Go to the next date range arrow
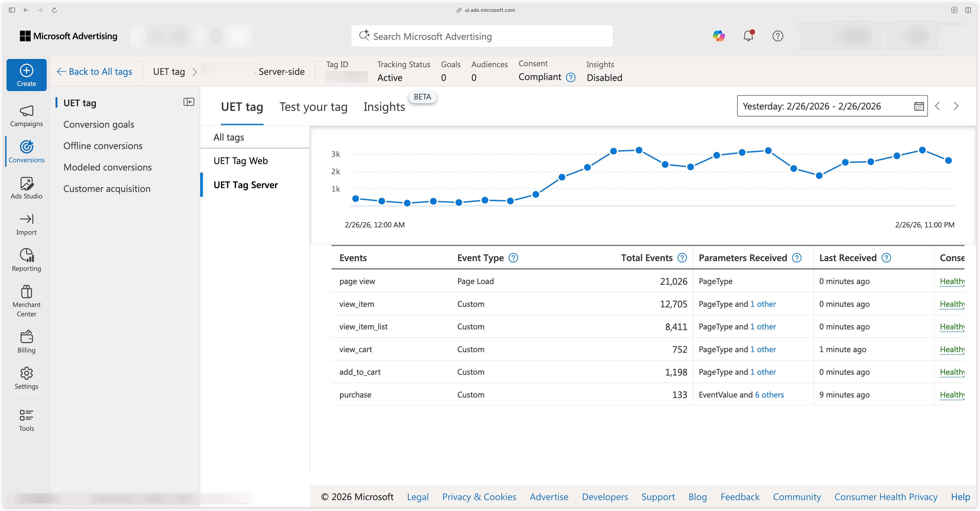 coord(956,106)
